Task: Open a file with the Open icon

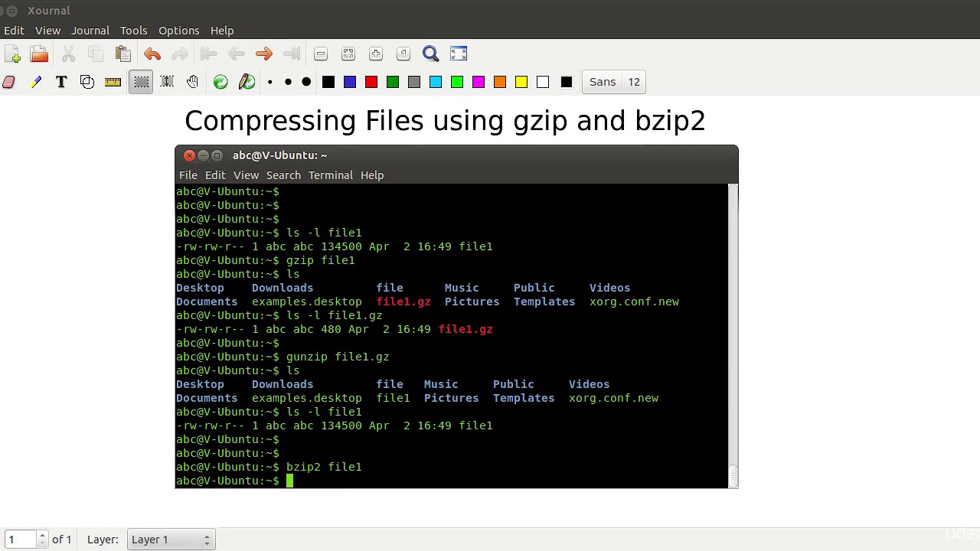Action: pos(39,54)
